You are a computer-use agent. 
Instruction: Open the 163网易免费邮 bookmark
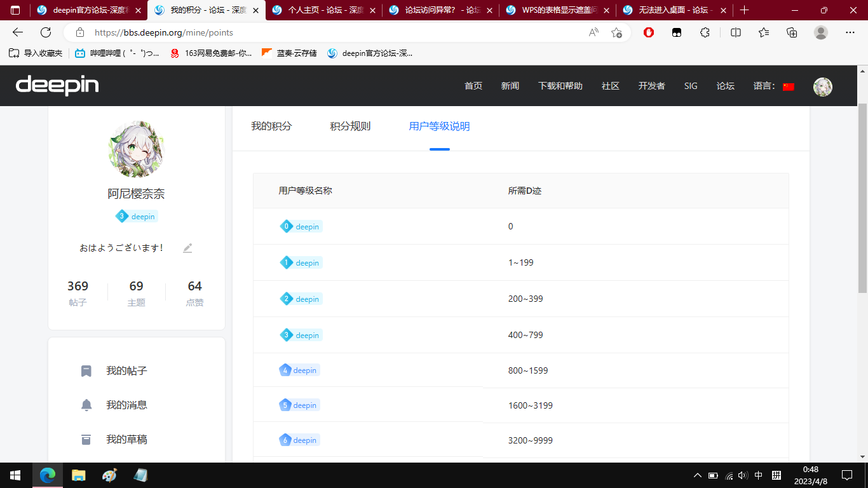(x=210, y=53)
